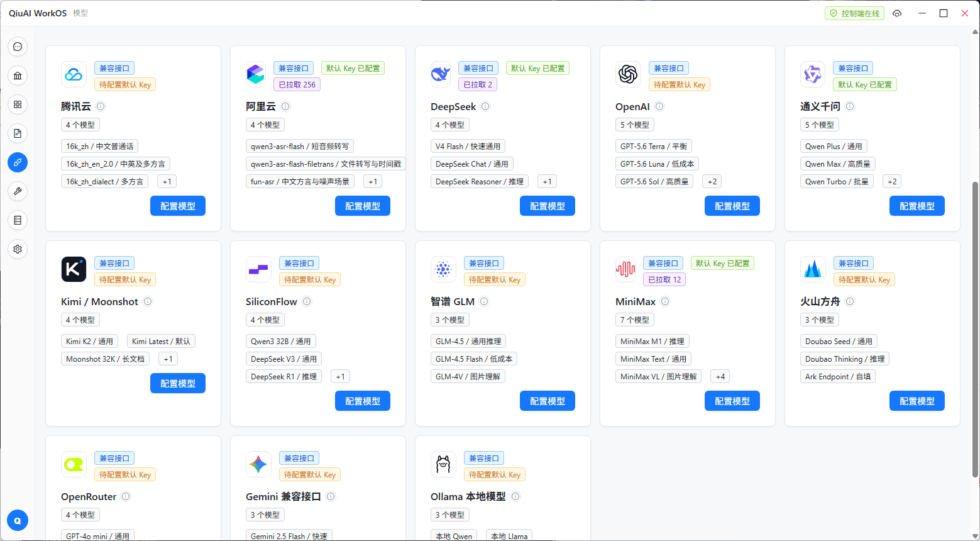Click the cloud icon in title bar
Screen dimensions: 980x541
[897, 13]
